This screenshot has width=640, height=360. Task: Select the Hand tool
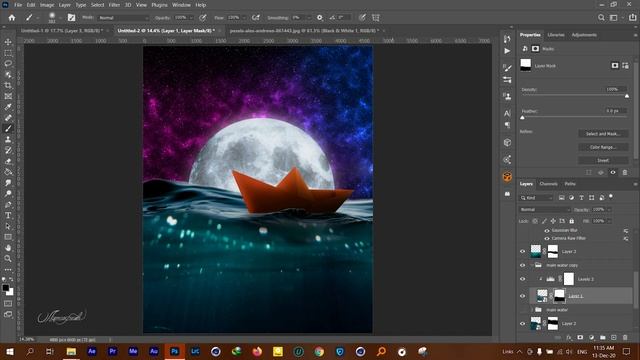tap(8, 248)
